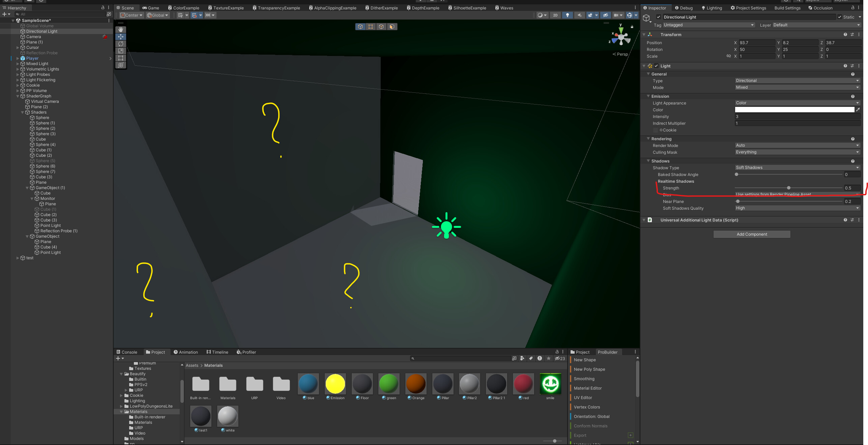Toggle scene lighting in the Scene view toolbar
This screenshot has height=445, width=868.
[x=568, y=15]
